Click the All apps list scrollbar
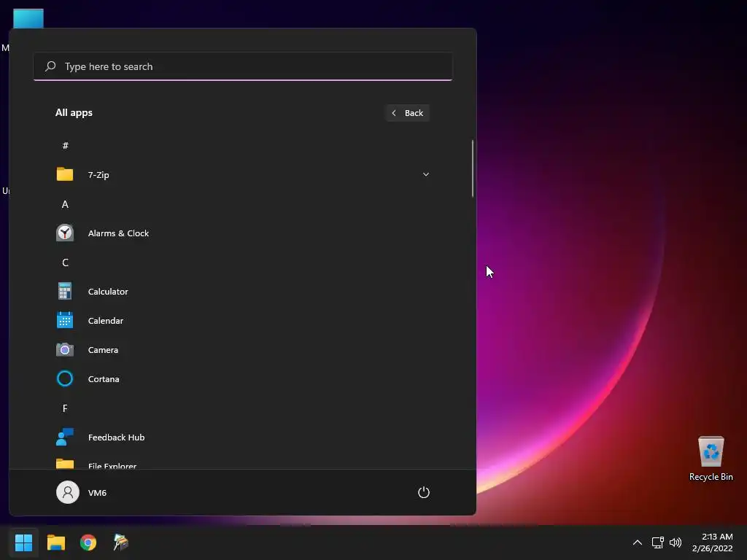The height and width of the screenshot is (560, 747). click(473, 168)
